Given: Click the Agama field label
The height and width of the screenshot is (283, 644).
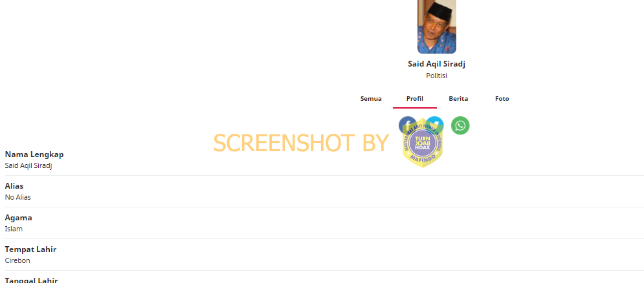Looking at the screenshot, I should pyautogui.click(x=19, y=218).
